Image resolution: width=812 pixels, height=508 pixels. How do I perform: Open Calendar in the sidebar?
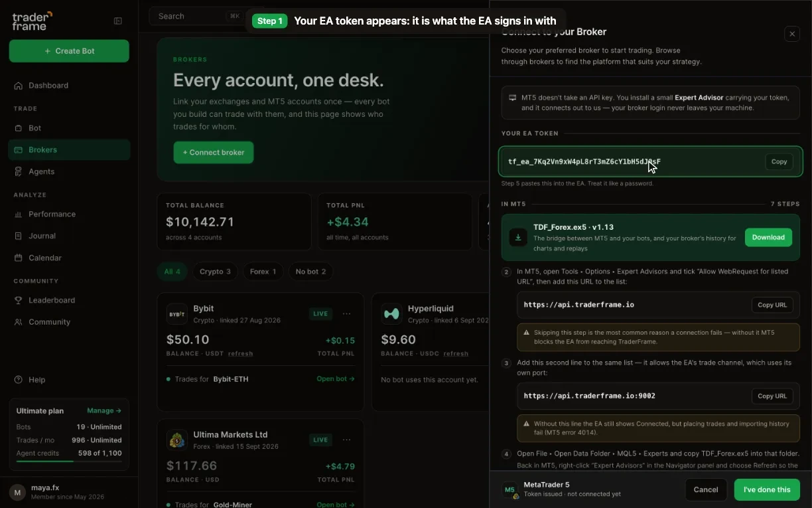click(69, 258)
